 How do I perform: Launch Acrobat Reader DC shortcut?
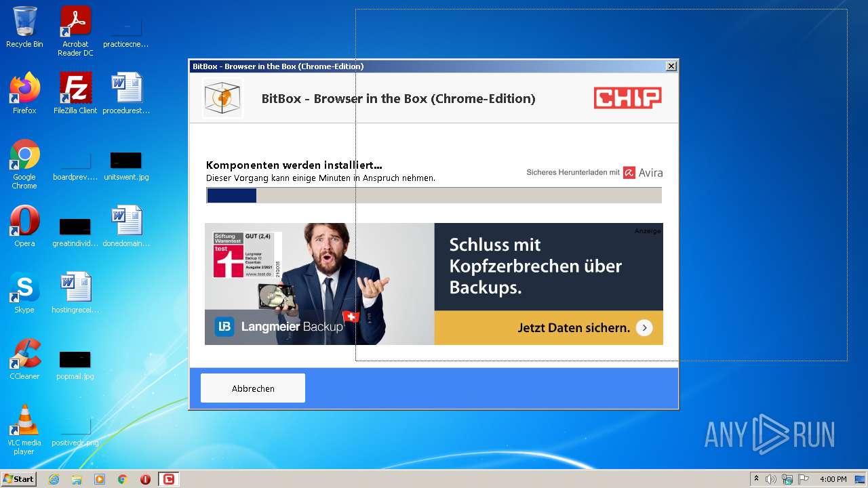pos(75,30)
